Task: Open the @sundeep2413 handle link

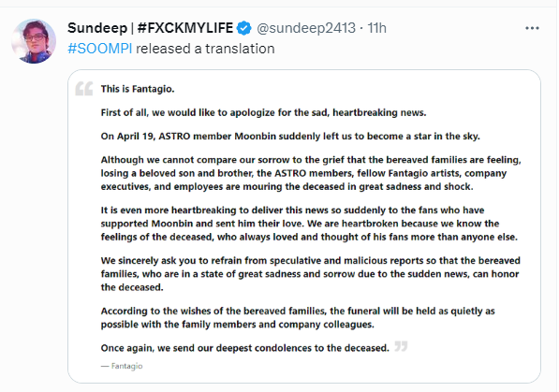Action: (x=306, y=28)
